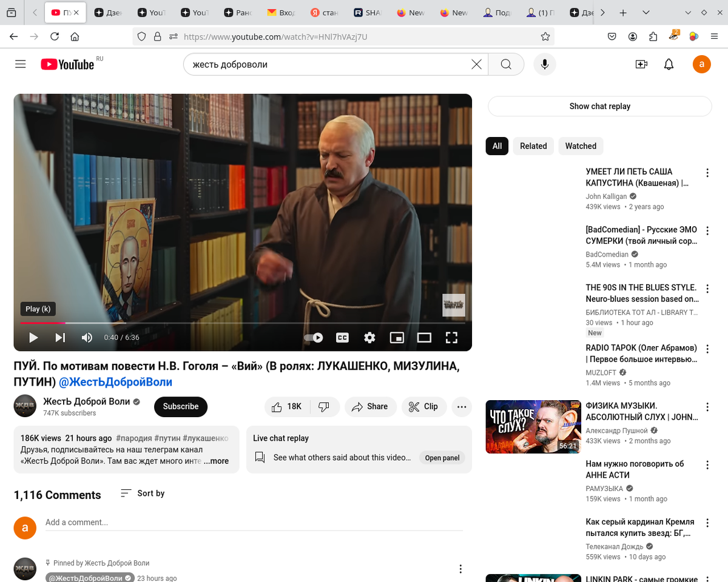Bookmark this page with star

click(545, 37)
